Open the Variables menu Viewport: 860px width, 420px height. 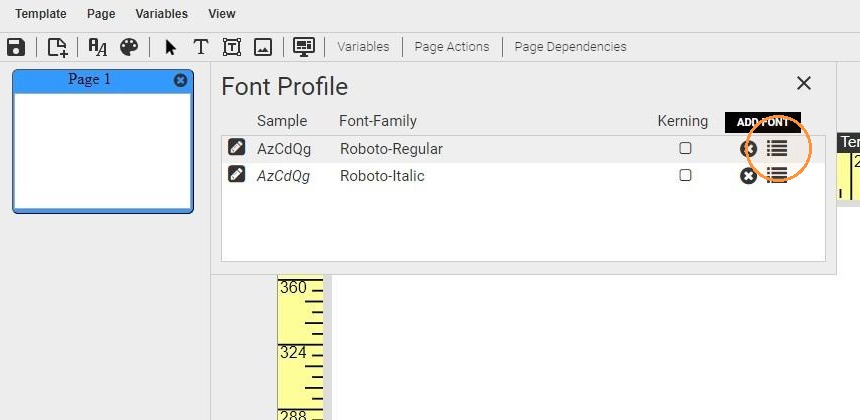[x=162, y=14]
